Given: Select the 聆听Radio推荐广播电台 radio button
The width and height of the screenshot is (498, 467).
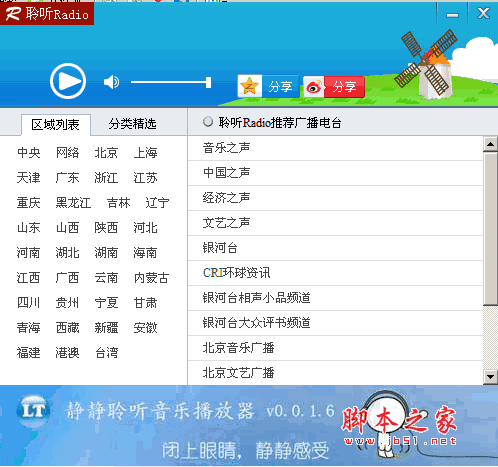Looking at the screenshot, I should (x=208, y=122).
